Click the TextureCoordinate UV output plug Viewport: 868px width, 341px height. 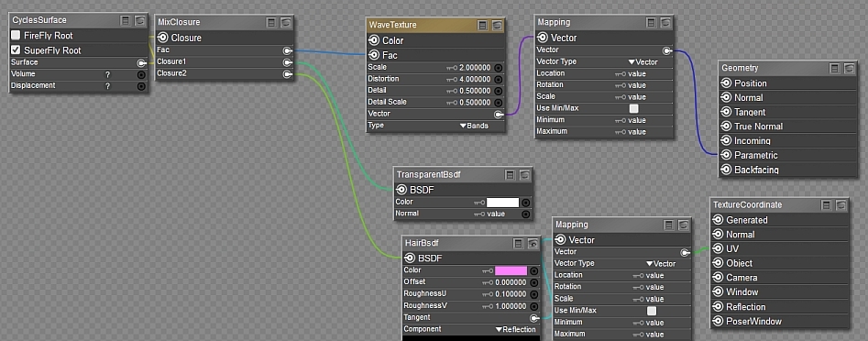pos(718,248)
